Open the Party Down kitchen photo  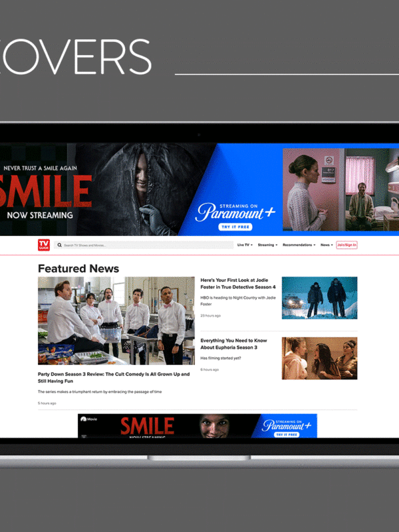tap(116, 321)
